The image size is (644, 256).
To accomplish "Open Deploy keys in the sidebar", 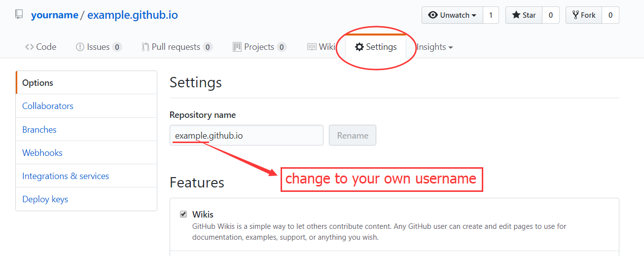I will pyautogui.click(x=86, y=199).
